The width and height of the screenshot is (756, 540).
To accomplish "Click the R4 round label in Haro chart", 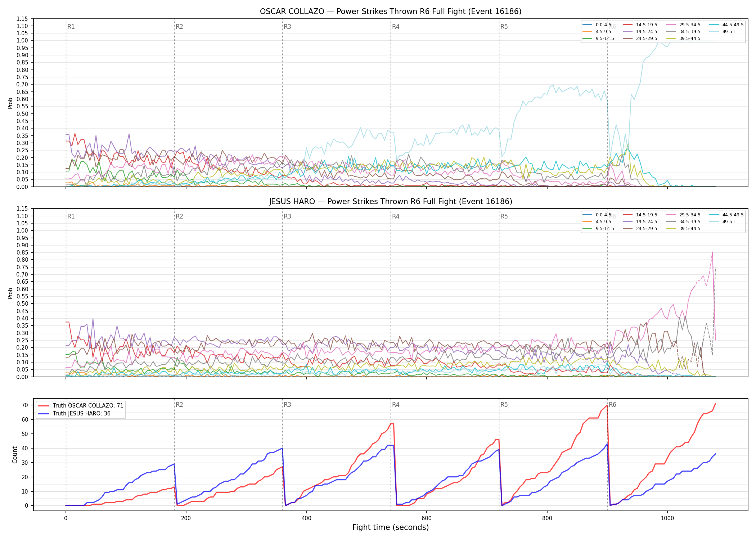I will click(396, 217).
